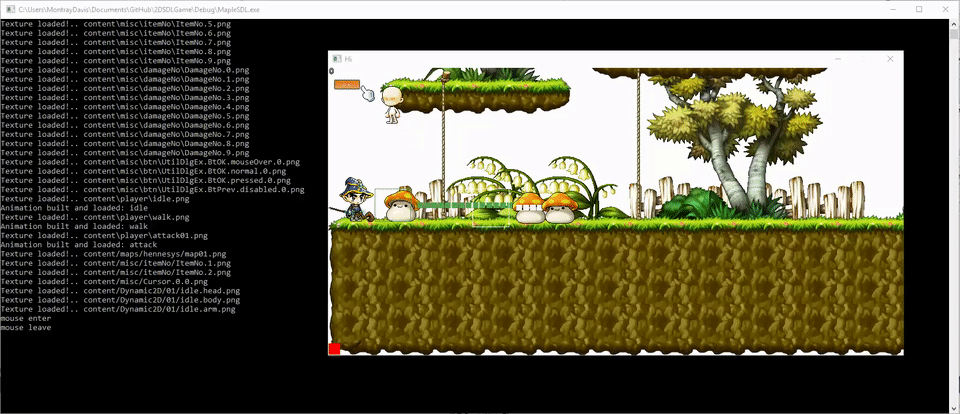Minimize the MapleSDL.exe console window
960x414 pixels.
pos(891,9)
